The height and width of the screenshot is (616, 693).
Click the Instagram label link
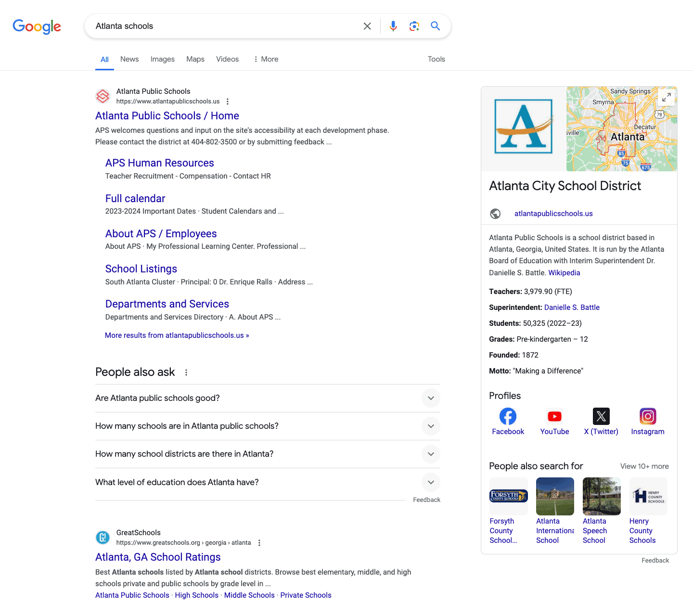click(x=648, y=432)
